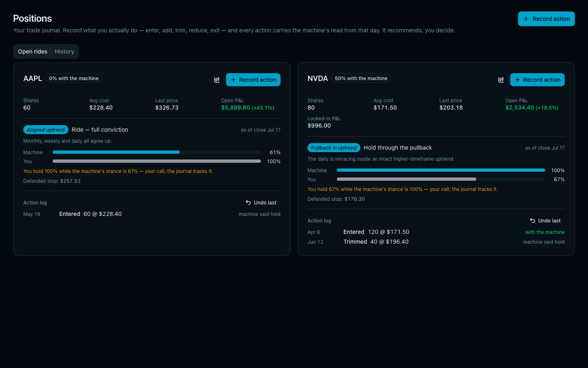The image size is (588, 368).
Task: Click green 'with the machine' log note
Action: (x=545, y=232)
